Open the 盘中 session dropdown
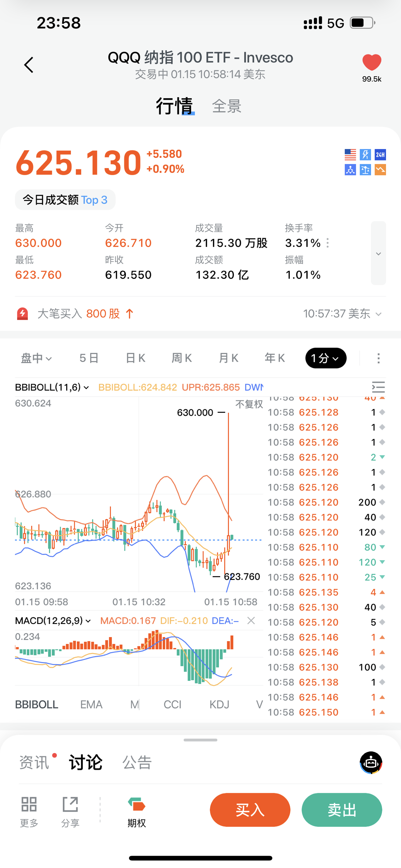 [x=36, y=358]
